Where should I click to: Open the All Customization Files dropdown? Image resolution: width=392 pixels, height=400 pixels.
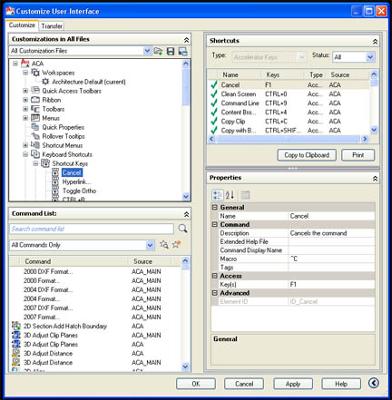coord(147,51)
